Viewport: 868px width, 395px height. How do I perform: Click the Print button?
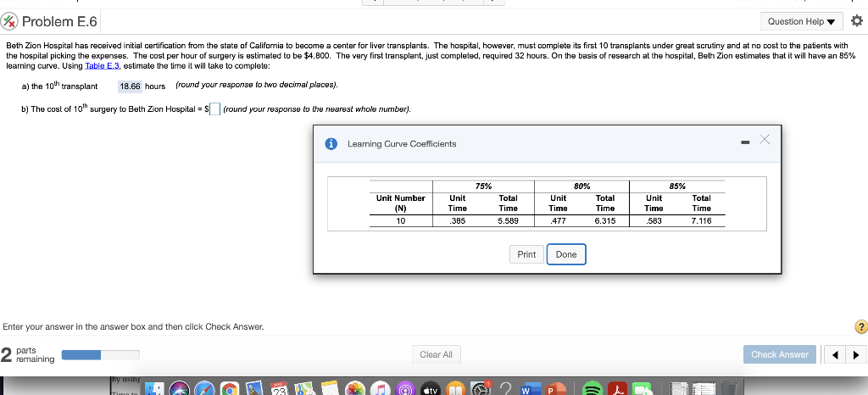526,254
